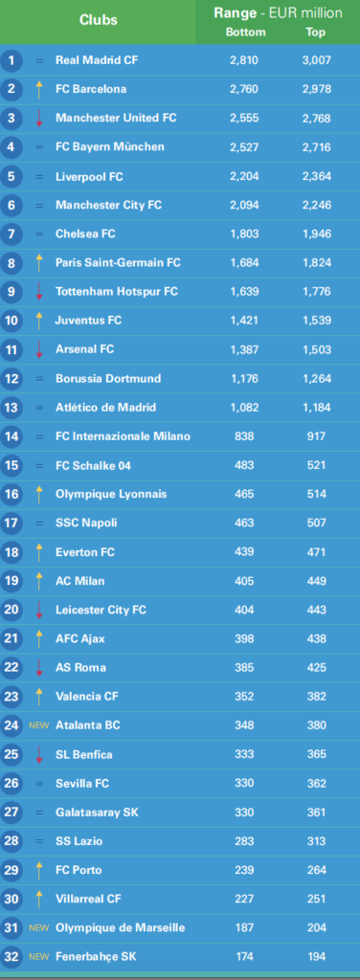Click the yellow up arrow beside Juventus FC
The image size is (360, 980).
[39, 321]
